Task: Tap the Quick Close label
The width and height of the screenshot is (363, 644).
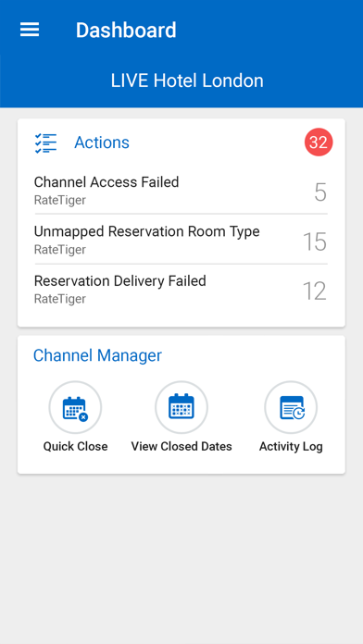Action: pos(76,446)
